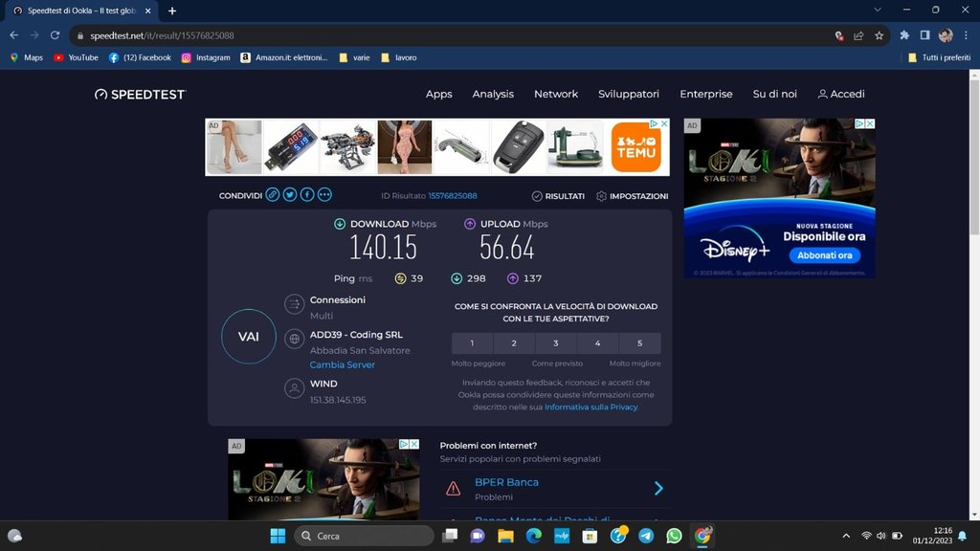
Task: Click Cambia Server link
Action: coord(343,364)
